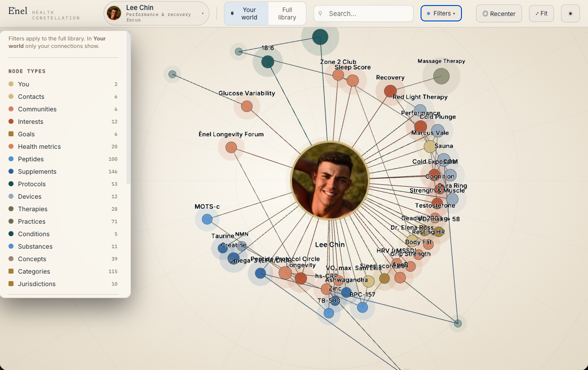The height and width of the screenshot is (370, 588).
Task: Select the Practices filter row
Action: [63, 221]
